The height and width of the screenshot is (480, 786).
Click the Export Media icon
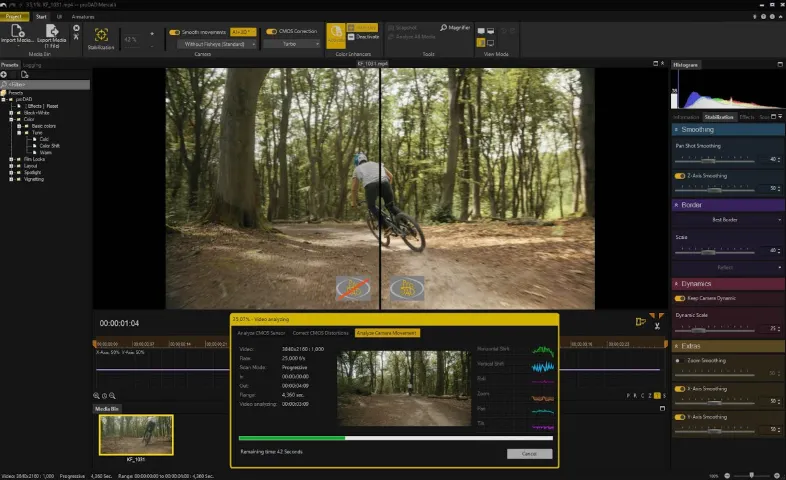[x=52, y=31]
